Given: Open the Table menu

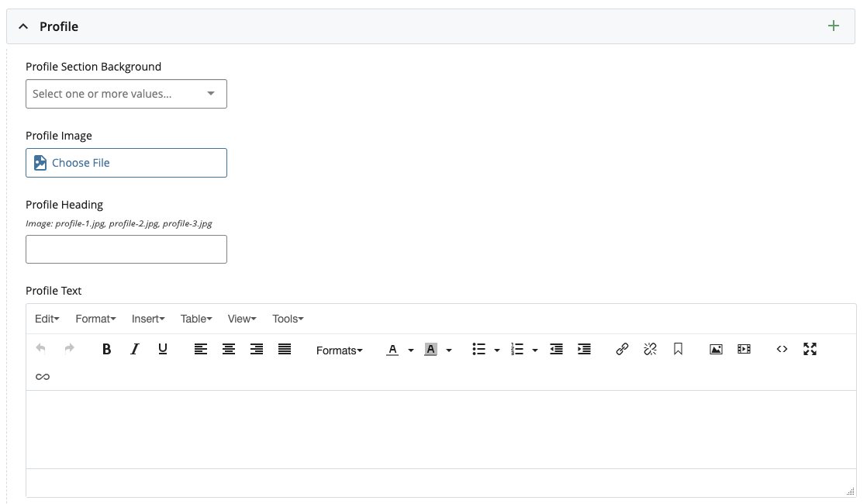Looking at the screenshot, I should pyautogui.click(x=196, y=319).
